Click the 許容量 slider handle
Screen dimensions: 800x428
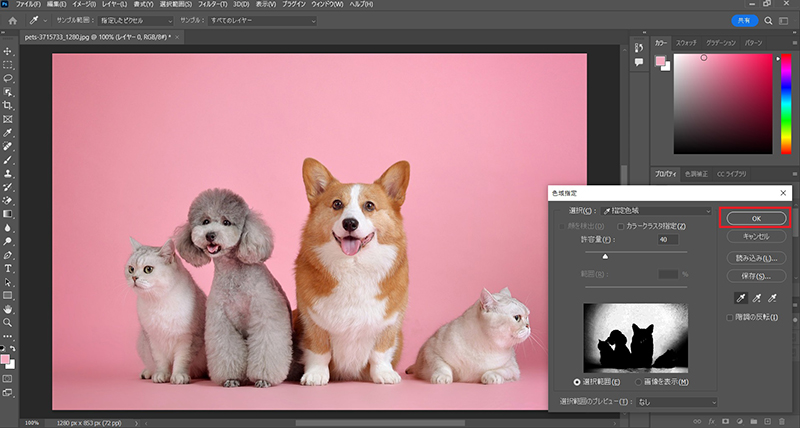(604, 257)
